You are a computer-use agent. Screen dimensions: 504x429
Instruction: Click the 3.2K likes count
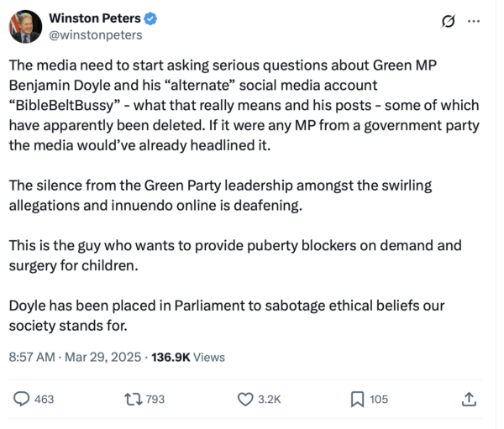click(270, 400)
